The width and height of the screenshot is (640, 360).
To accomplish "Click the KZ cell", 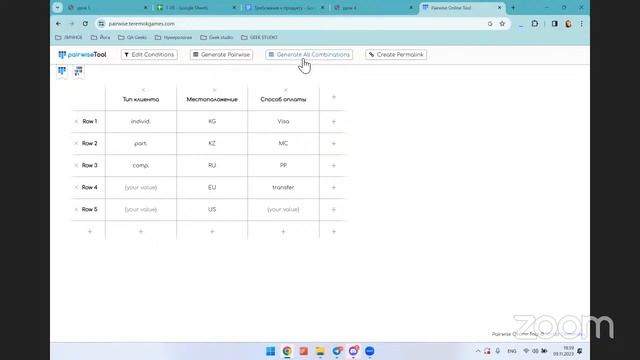I will pos(212,144).
